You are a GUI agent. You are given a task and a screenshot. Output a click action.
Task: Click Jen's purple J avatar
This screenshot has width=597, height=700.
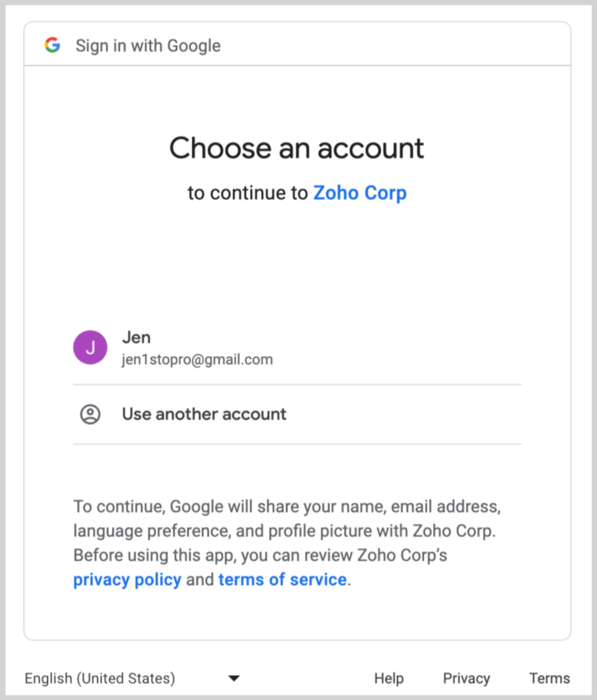click(x=90, y=348)
